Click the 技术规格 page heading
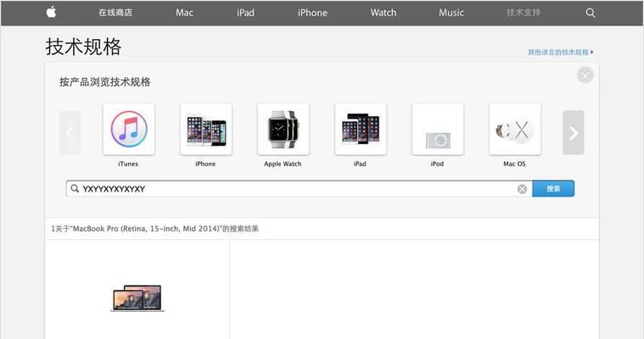Viewport: 644px width, 339px height. pos(83,47)
